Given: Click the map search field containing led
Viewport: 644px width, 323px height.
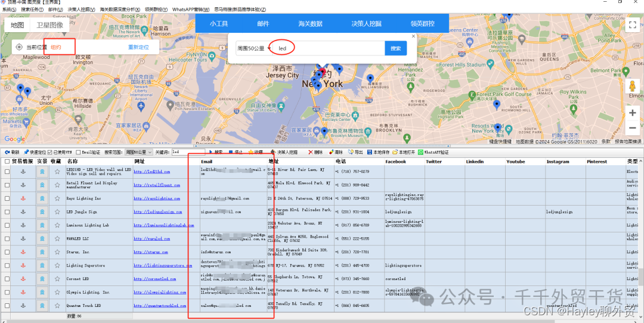Looking at the screenshot, I should pos(328,48).
